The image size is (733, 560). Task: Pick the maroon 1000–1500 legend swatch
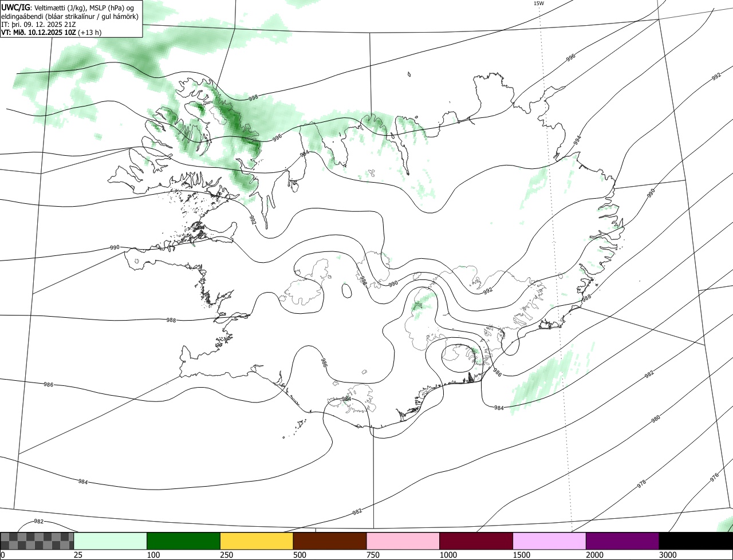click(x=476, y=541)
